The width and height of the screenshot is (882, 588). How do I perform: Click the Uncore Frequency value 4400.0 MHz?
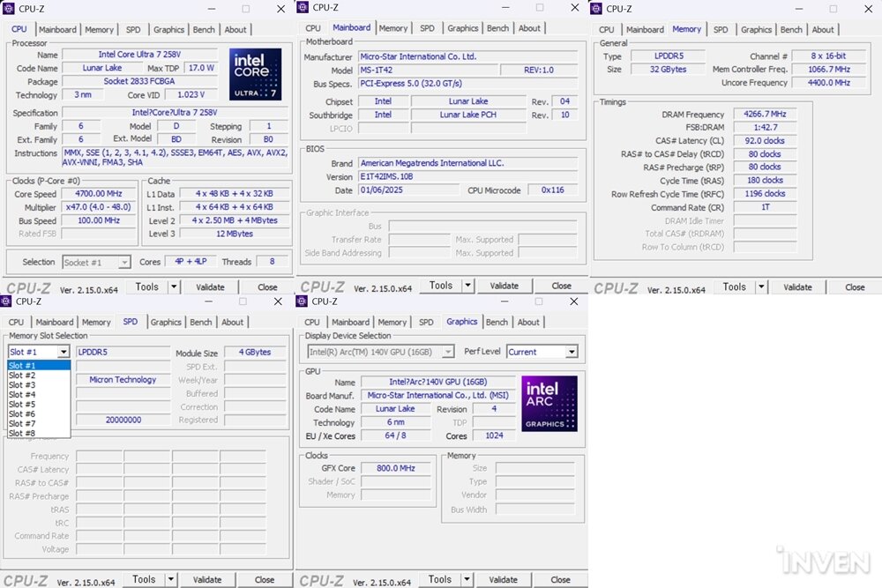coord(828,83)
